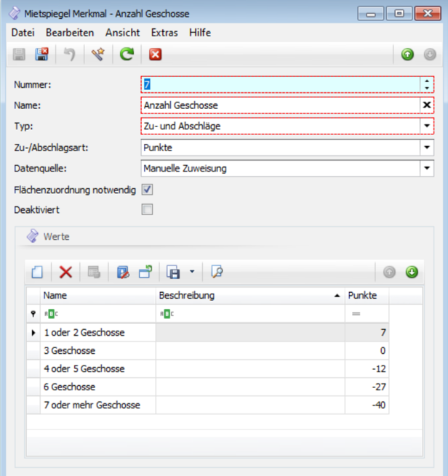
Task: Click the edit entry icon in the Werte toolbar
Action: click(x=122, y=272)
